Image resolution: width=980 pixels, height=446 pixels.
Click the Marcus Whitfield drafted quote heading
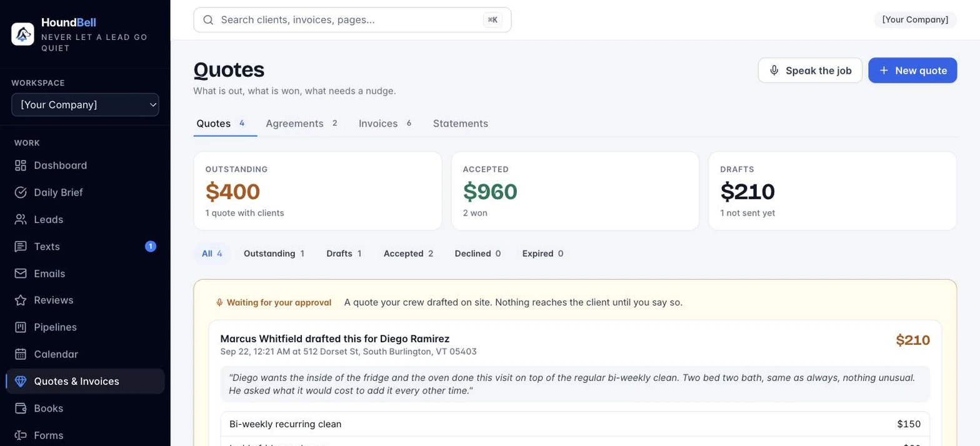(x=335, y=339)
